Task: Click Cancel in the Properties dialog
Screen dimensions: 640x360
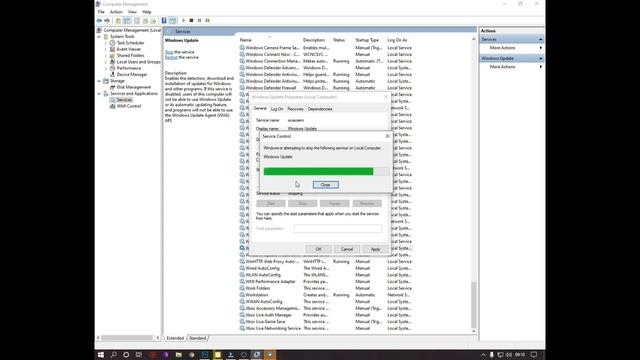Action: click(347, 249)
